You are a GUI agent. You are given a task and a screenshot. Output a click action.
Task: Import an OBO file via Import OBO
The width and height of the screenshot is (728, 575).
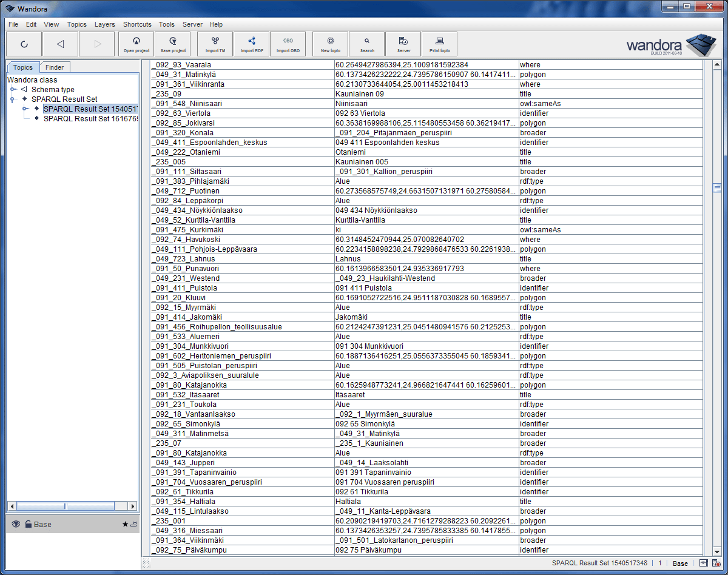(x=288, y=44)
